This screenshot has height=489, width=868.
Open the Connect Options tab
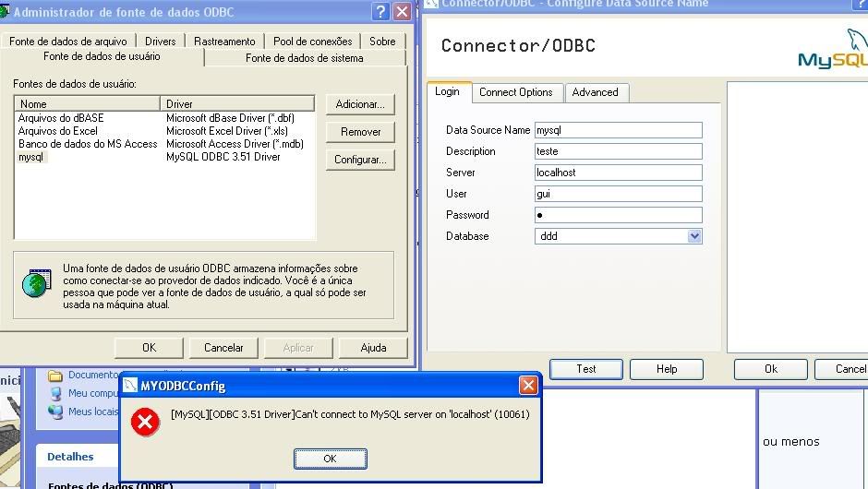click(516, 92)
